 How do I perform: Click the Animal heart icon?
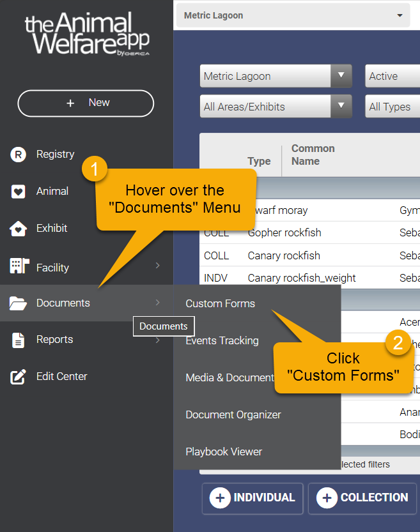pos(18,192)
